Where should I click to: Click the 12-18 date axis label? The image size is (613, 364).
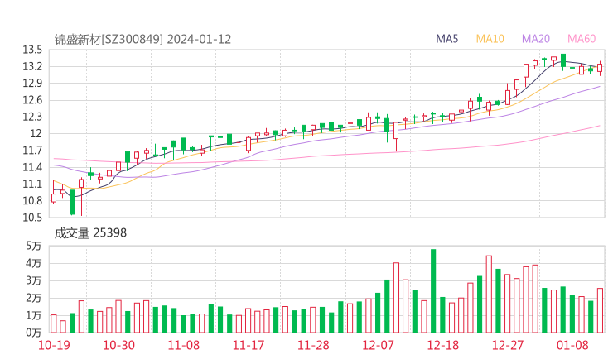point(443,345)
